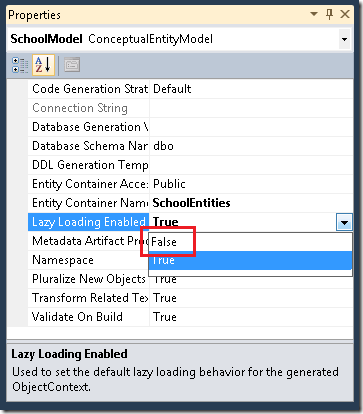Open the Property Pages icon
This screenshot has height=414, width=363.
click(72, 65)
